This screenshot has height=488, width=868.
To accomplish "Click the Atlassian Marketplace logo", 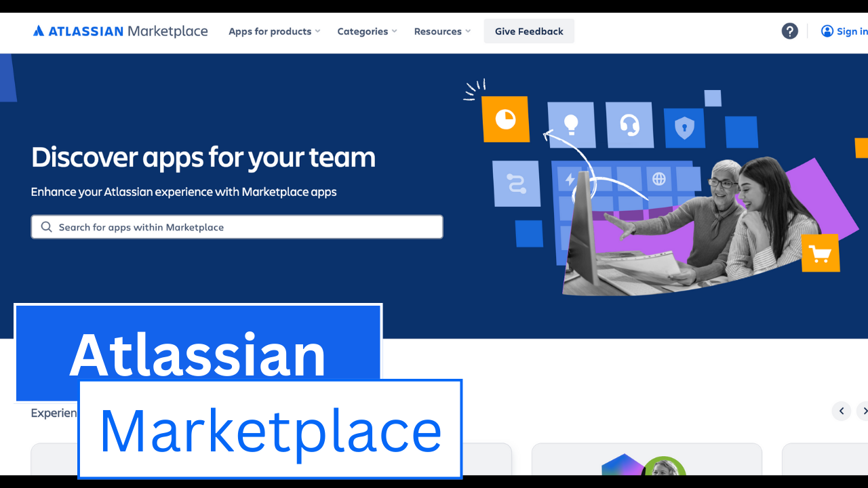I will point(121,31).
